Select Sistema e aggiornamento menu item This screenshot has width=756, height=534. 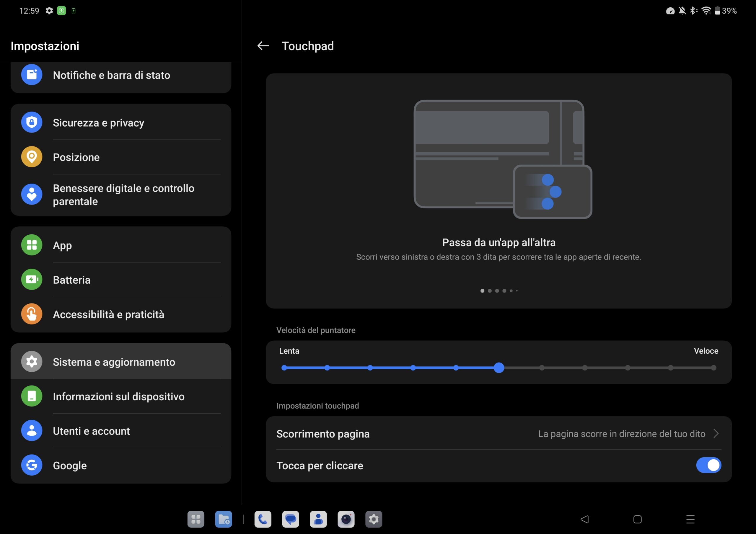point(114,362)
